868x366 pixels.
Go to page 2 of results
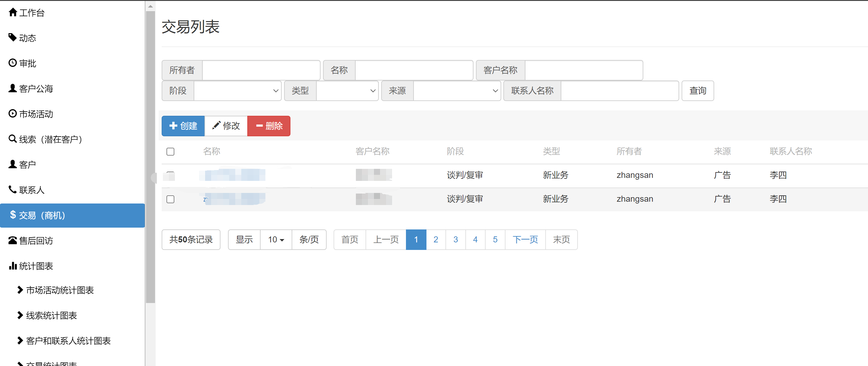[436, 239]
